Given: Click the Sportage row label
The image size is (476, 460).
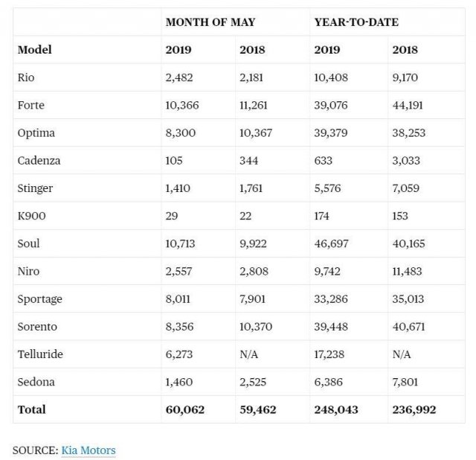Looking at the screenshot, I should point(39,298).
